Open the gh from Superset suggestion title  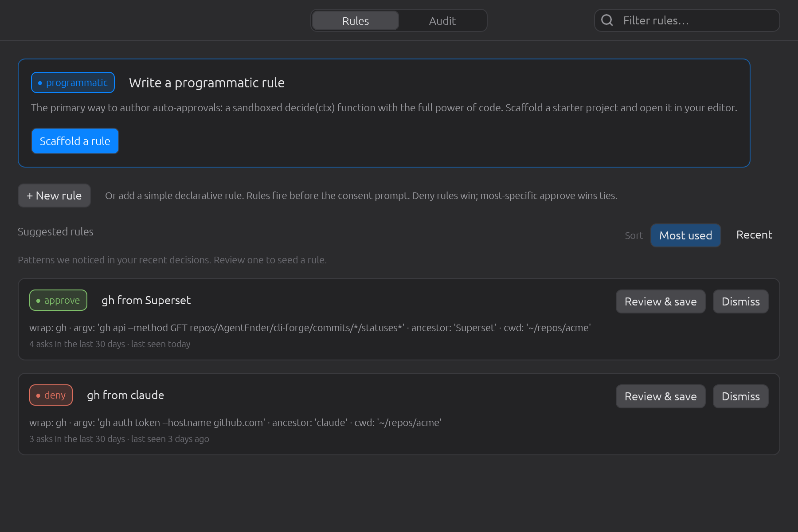(146, 300)
